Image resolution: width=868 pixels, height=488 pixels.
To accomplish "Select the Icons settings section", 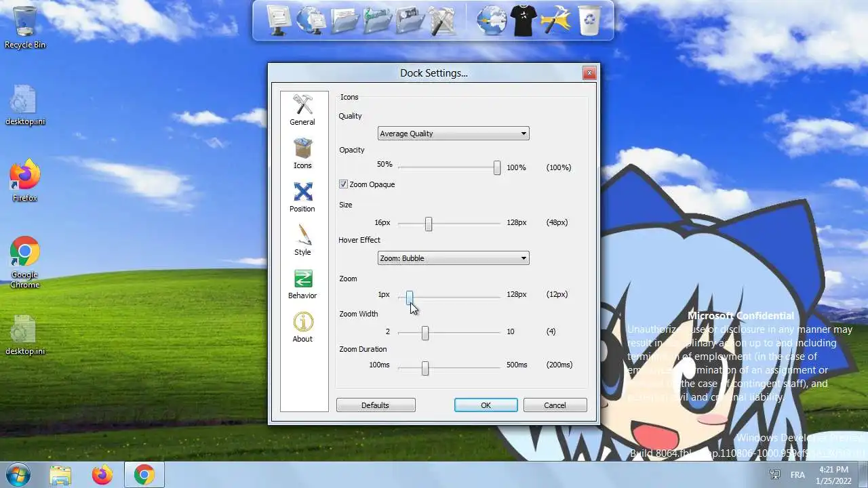I will click(302, 154).
